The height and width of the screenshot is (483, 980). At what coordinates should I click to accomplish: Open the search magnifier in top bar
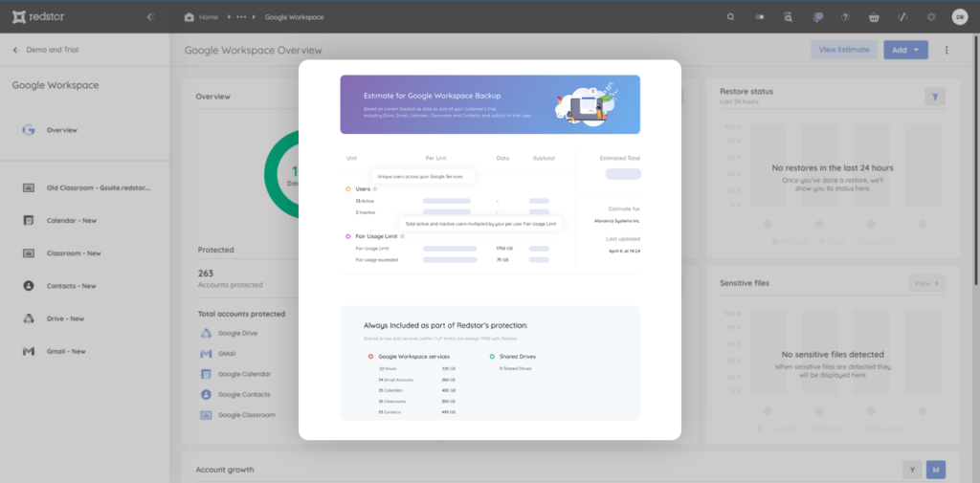coord(730,17)
